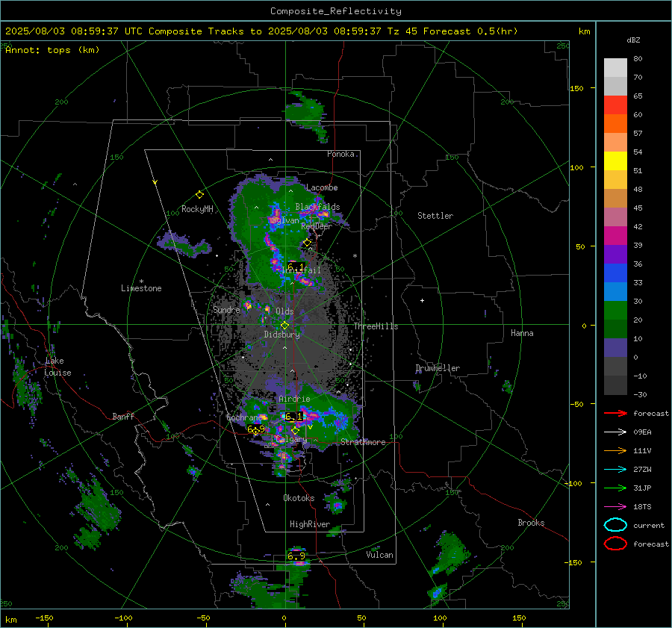Click the red forecast arrow in legend
This screenshot has height=628, width=672.
pos(615,413)
